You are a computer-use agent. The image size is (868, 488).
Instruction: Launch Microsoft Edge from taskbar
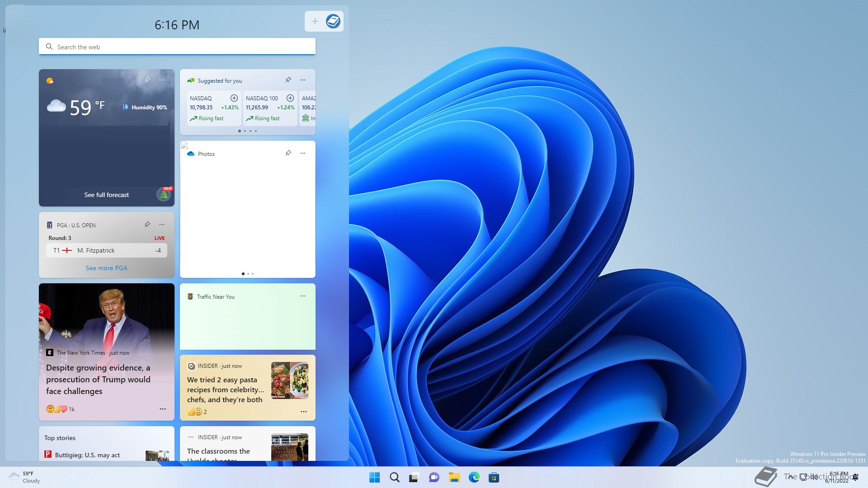(474, 477)
